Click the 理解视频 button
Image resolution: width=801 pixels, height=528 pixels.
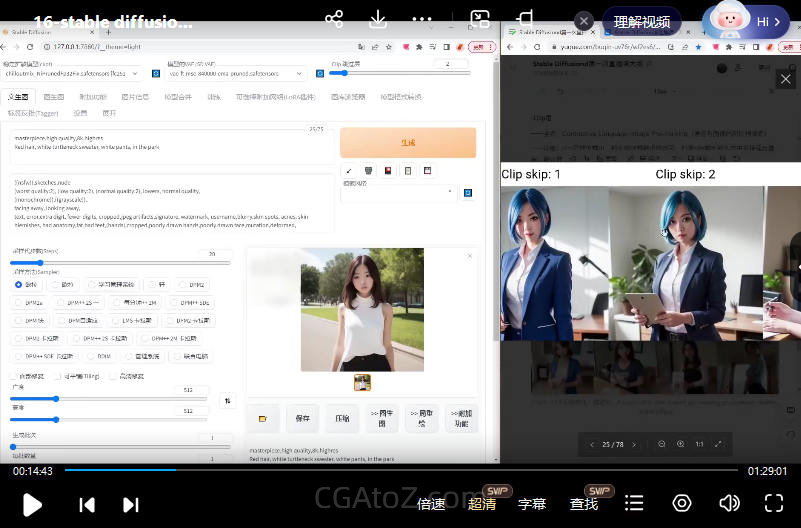tap(641, 21)
